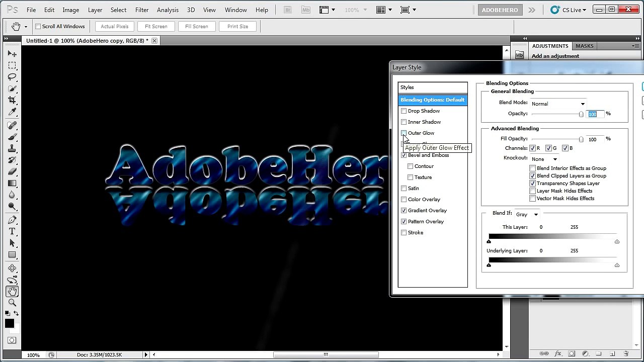Select the Rectangular Marquee tool
Image resolution: width=644 pixels, height=362 pixels.
click(x=12, y=65)
